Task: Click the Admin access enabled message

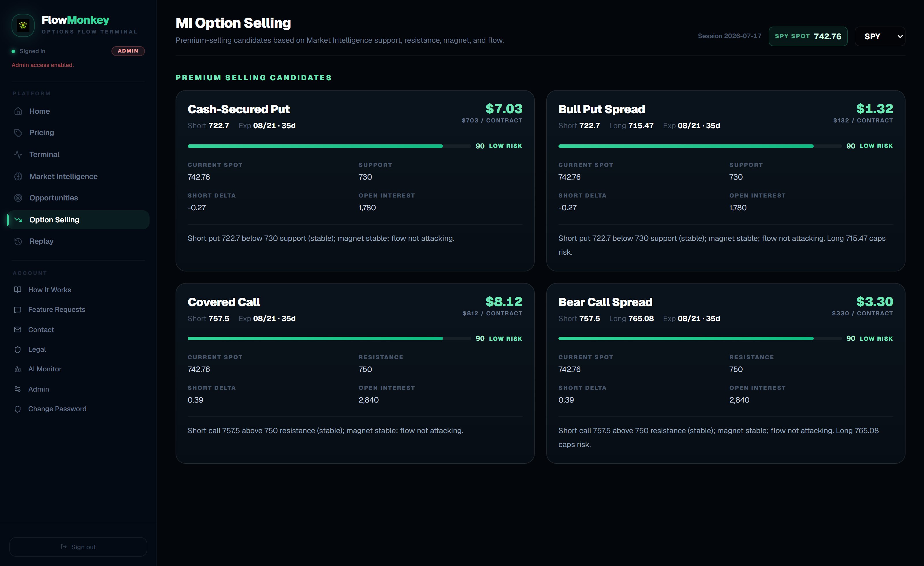Action: (42, 65)
